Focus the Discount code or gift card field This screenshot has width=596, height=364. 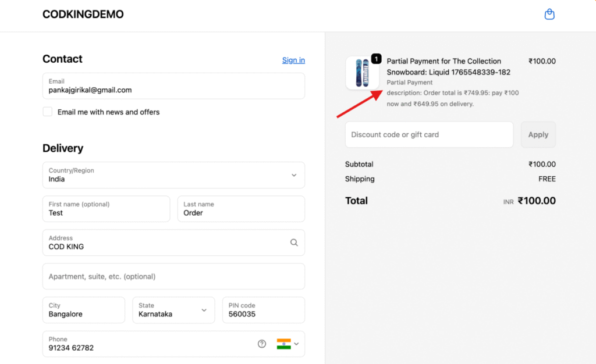tap(429, 134)
